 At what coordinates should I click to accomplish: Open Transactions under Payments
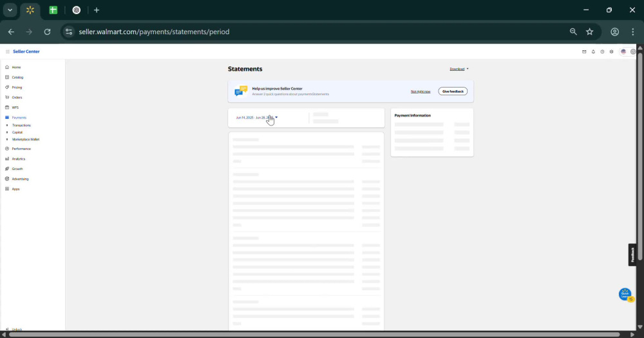[21, 126]
